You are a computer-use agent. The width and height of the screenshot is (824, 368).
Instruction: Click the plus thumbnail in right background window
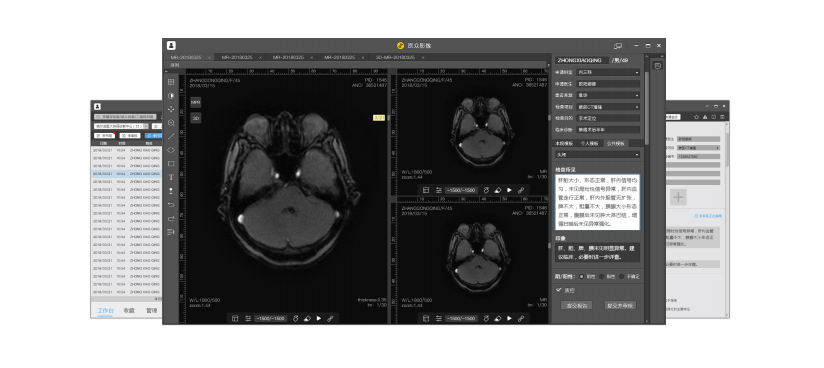click(678, 197)
